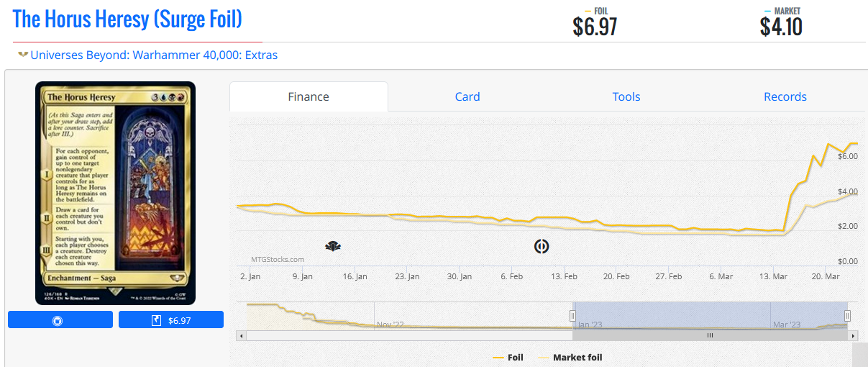Click the blue circle-icon button under card
Viewport: 868px width, 367px height.
click(x=60, y=320)
